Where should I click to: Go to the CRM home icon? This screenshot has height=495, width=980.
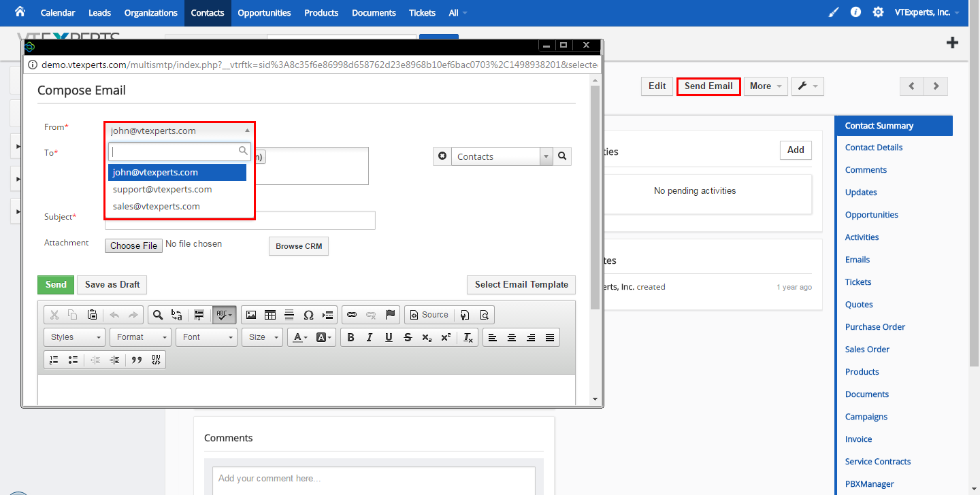point(20,12)
